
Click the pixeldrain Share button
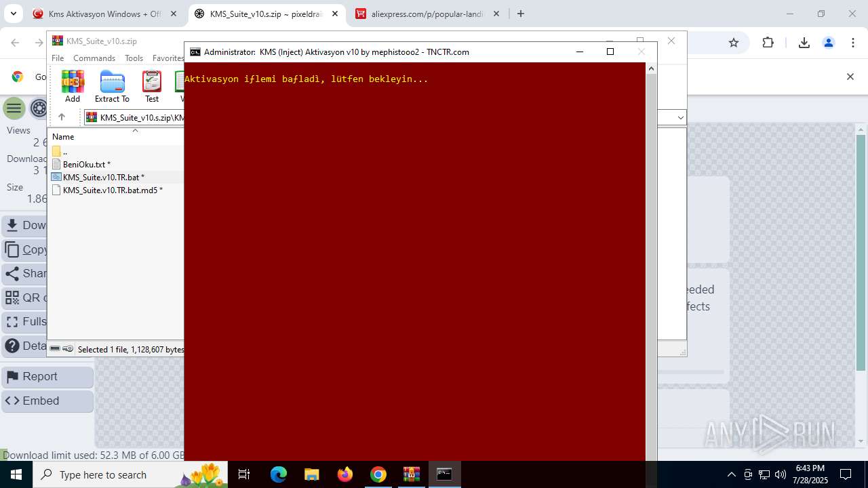[x=24, y=273]
